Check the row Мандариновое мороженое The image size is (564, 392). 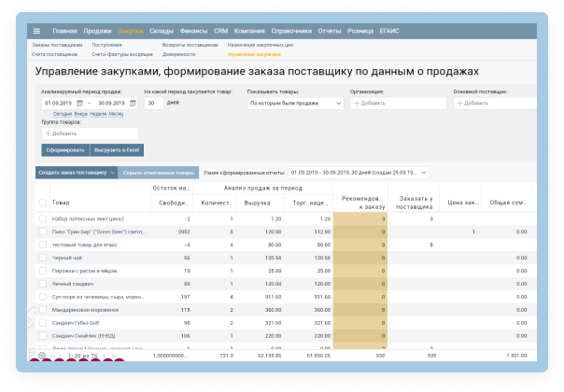pos(43,310)
